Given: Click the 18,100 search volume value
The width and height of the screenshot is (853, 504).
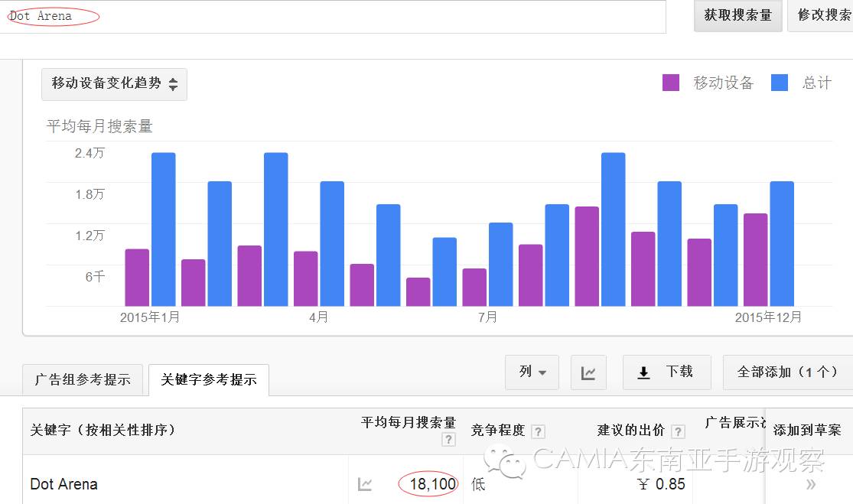Looking at the screenshot, I should tap(433, 484).
